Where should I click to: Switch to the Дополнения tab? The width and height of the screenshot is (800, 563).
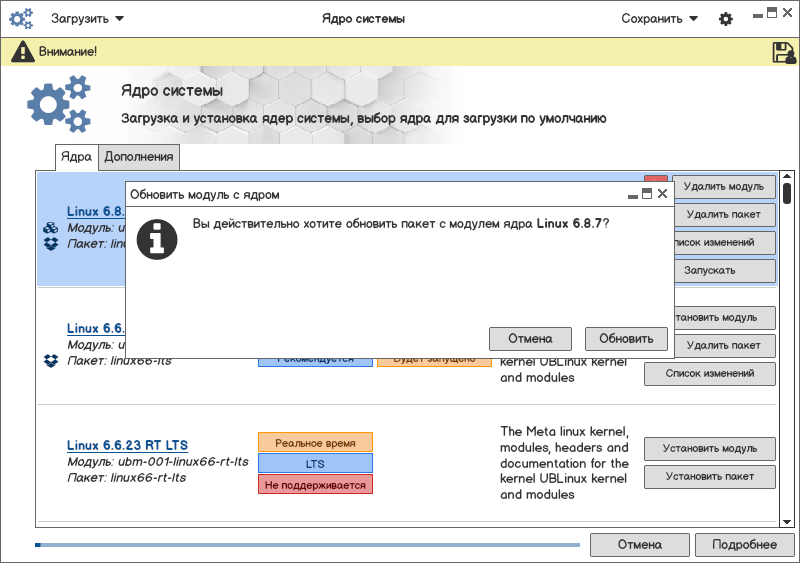[139, 157]
